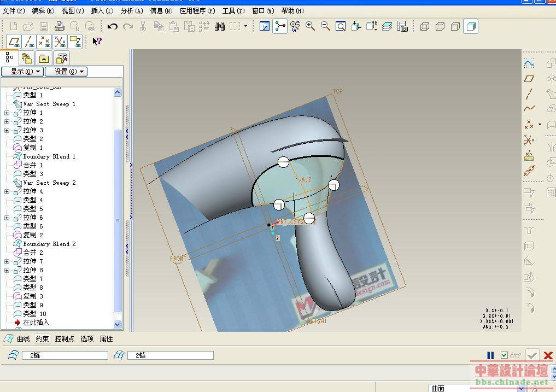Save the model with the Save icon
Image resolution: width=556 pixels, height=392 pixels.
(x=44, y=26)
